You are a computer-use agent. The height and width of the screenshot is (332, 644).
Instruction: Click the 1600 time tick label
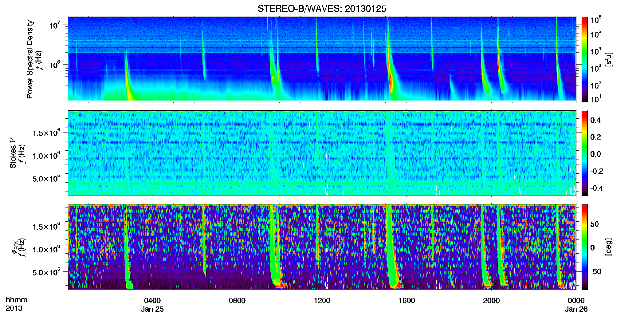(406, 301)
